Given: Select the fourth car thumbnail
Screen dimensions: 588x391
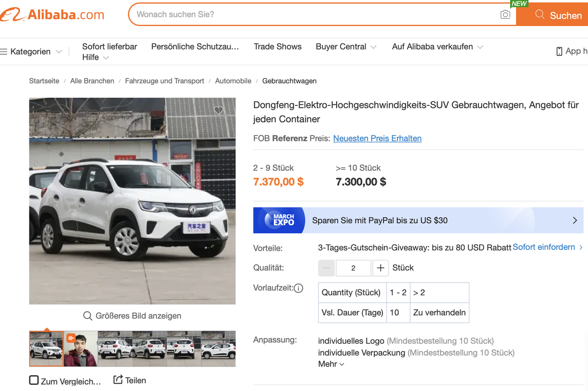Looking at the screenshot, I should [149, 349].
